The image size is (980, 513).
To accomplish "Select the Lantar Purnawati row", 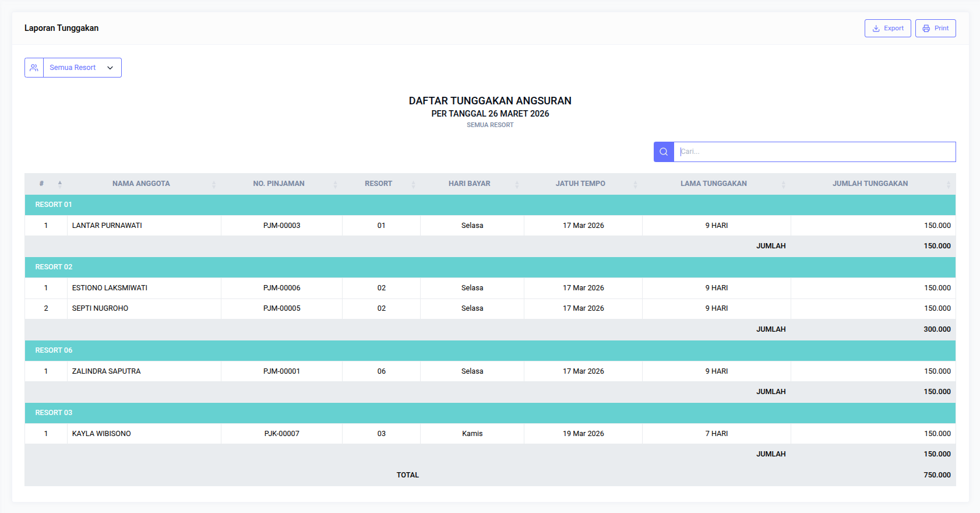I will click(107, 226).
